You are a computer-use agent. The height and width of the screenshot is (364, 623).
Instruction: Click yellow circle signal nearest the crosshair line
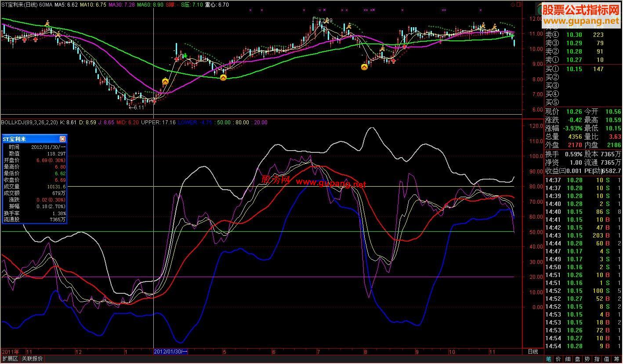coord(165,81)
